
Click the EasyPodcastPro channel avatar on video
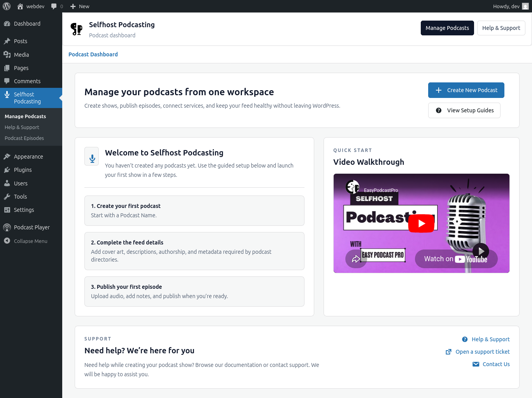353,187
